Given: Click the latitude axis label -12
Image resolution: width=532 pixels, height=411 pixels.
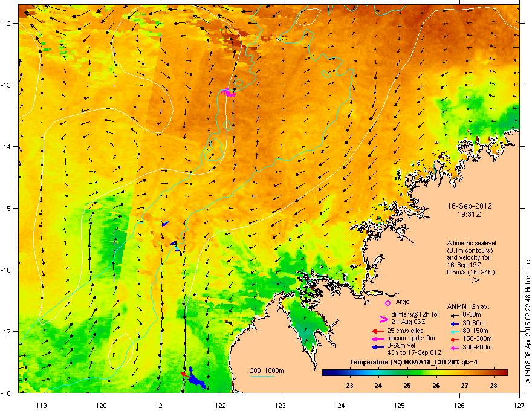Looking at the screenshot, I should [x=7, y=24].
